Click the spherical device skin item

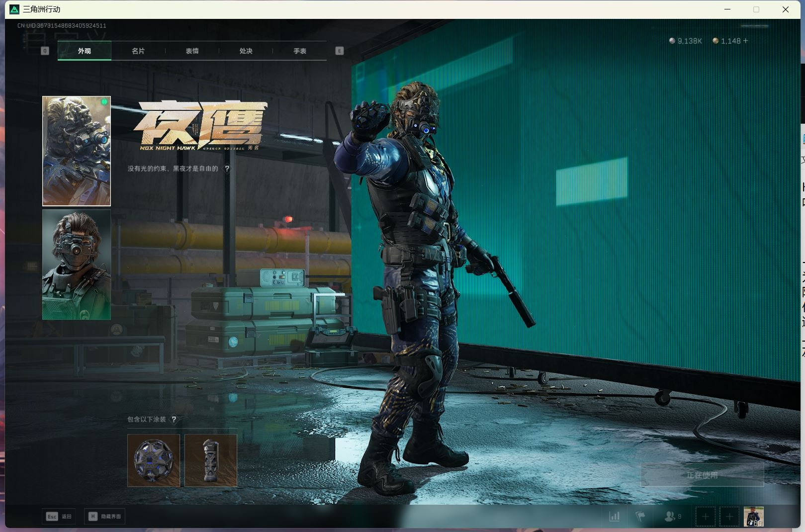pos(154,460)
